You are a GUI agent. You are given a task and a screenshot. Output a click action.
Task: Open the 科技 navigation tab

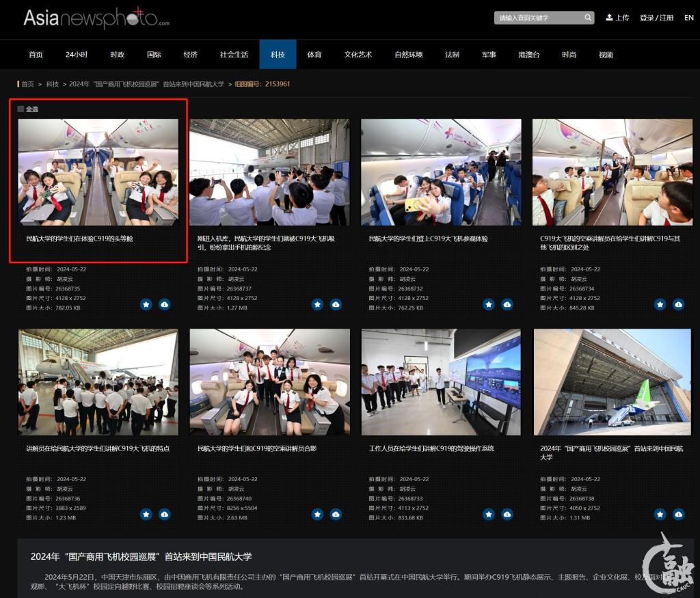click(x=278, y=55)
